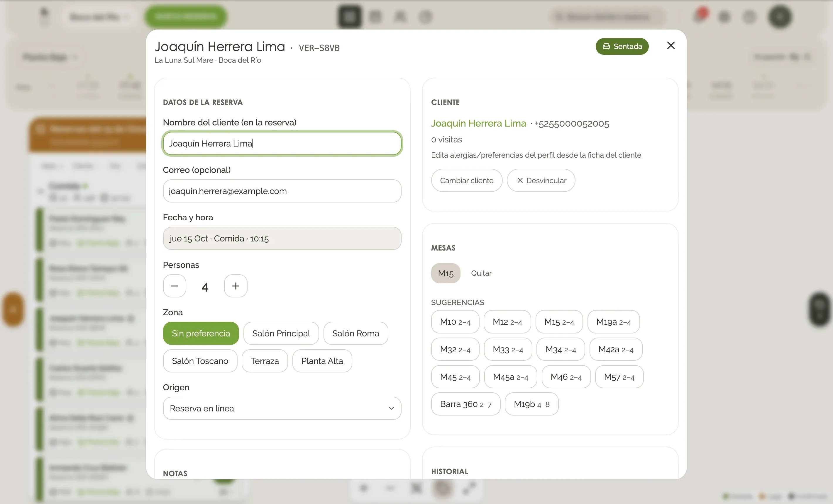This screenshot has width=833, height=504.
Task: Choose suggested table M19a 2–4
Action: point(614,321)
